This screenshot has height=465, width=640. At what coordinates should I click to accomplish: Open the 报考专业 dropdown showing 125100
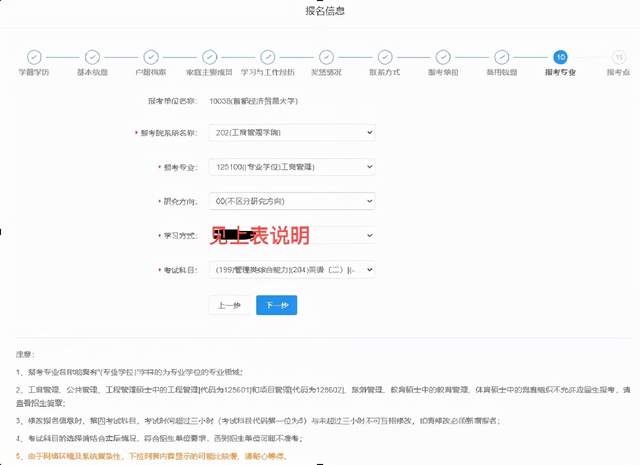[292, 167]
